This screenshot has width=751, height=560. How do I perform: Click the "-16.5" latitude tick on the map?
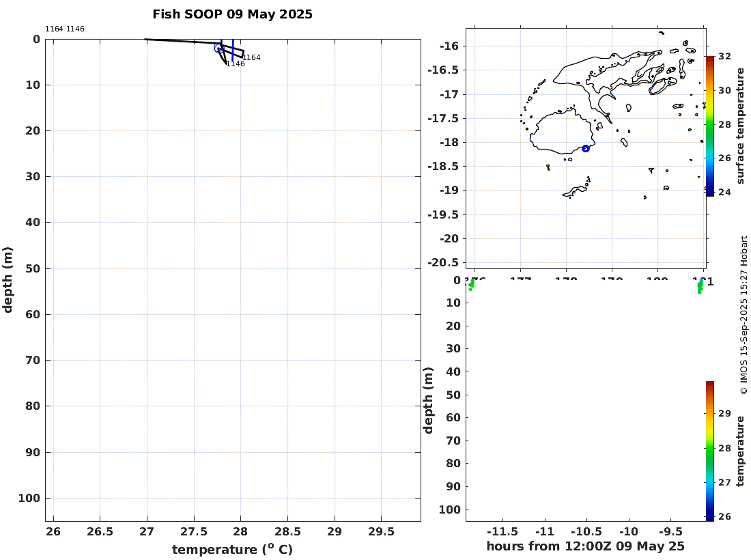point(444,70)
